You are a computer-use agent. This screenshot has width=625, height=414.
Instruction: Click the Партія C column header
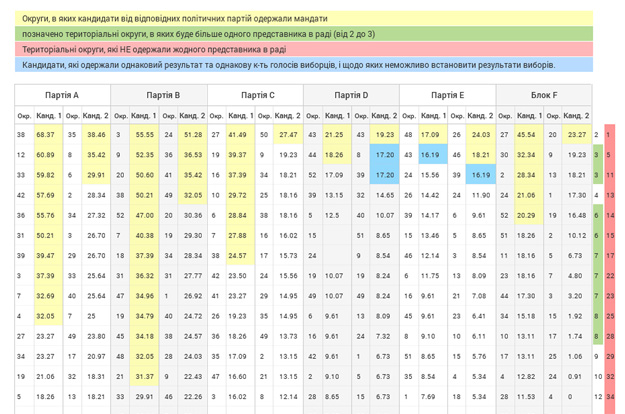[x=257, y=95]
